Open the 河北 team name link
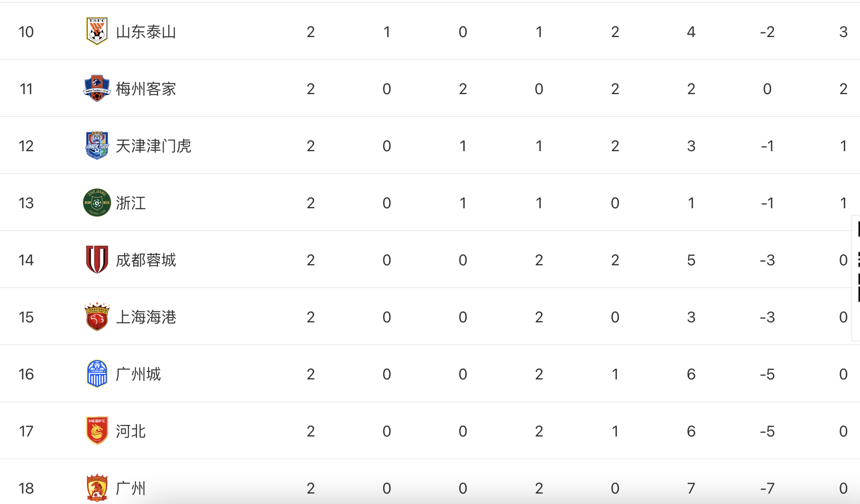Screen dimensions: 860x504 click(131, 431)
